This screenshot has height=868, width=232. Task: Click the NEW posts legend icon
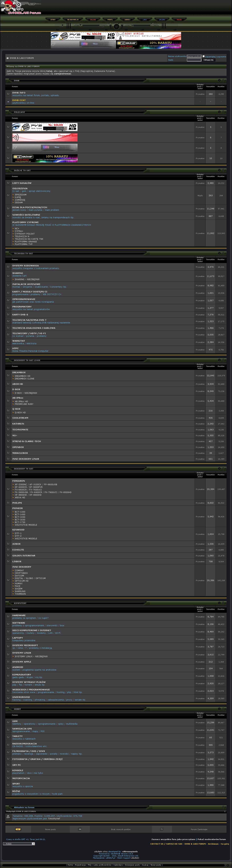(x=18, y=829)
